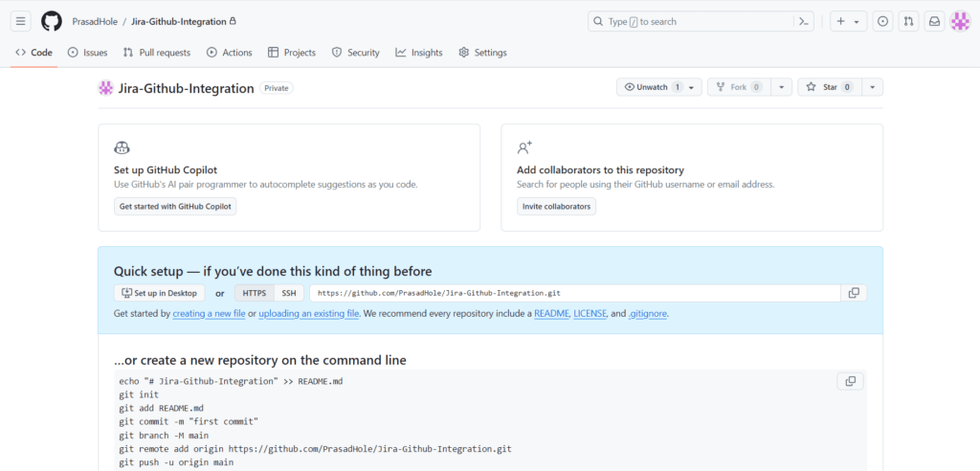View issues from the header circle-dot icon
980x471 pixels.
882,21
